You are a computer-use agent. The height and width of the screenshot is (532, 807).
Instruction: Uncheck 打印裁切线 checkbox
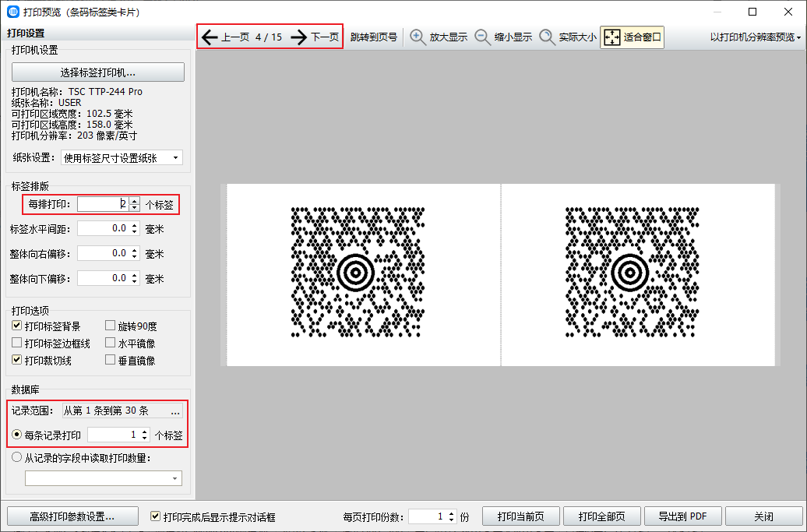(17, 360)
